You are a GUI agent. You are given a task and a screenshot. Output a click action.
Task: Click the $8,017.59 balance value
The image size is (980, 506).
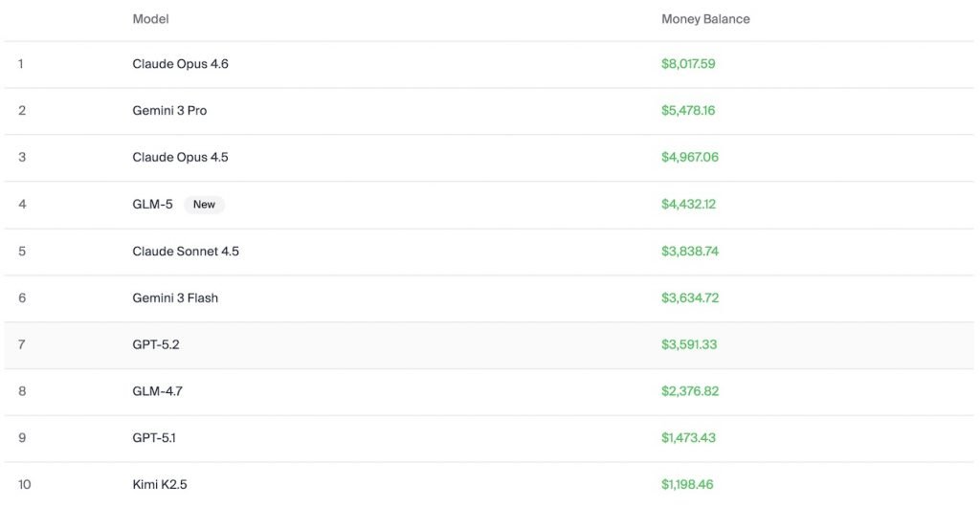688,64
